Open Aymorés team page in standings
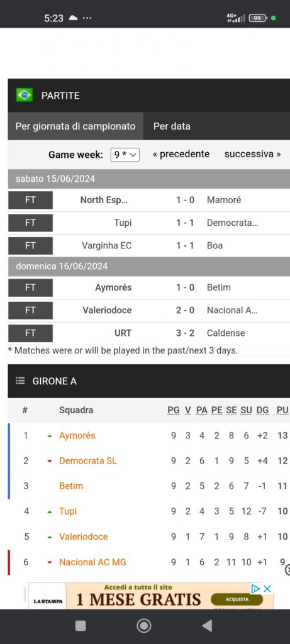The width and height of the screenshot is (290, 644). pyautogui.click(x=77, y=435)
